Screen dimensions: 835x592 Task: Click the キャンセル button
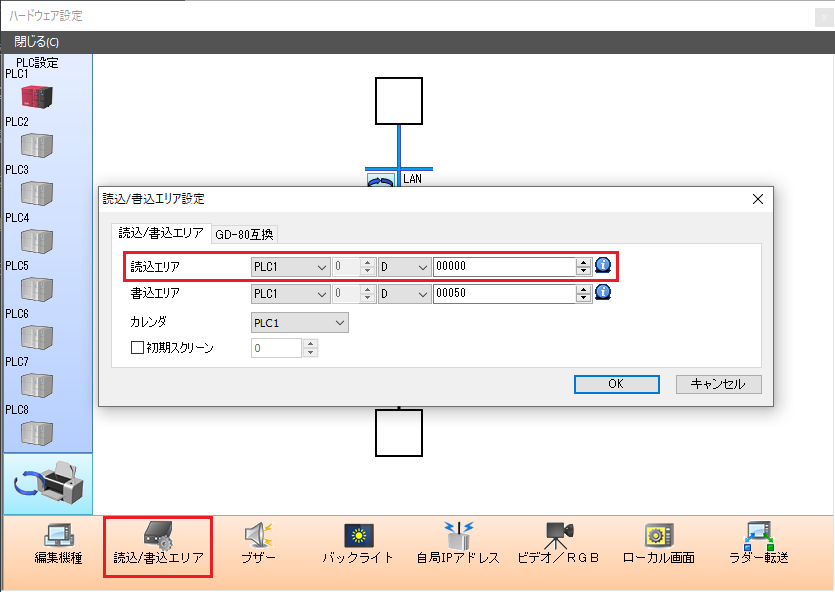click(718, 384)
